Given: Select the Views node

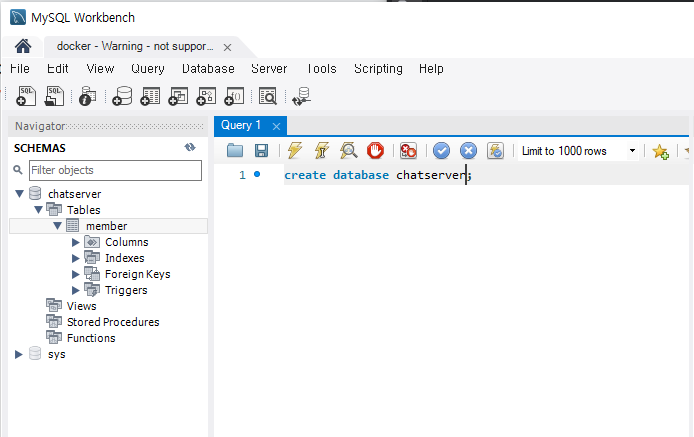Looking at the screenshot, I should click(81, 306).
